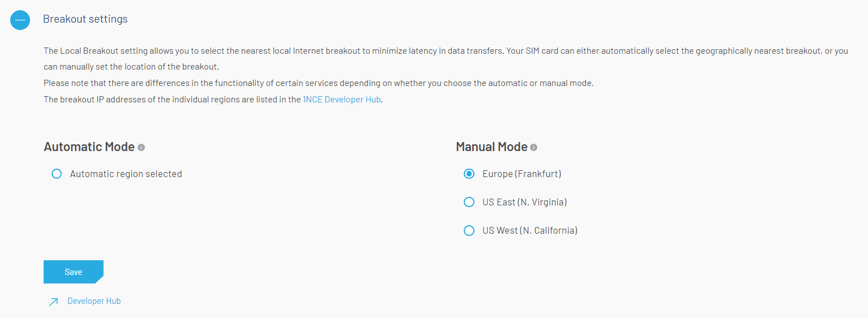Viewport: 868px width, 318px height.
Task: Collapse the Breakout settings section with the minus icon
Action: [x=20, y=20]
